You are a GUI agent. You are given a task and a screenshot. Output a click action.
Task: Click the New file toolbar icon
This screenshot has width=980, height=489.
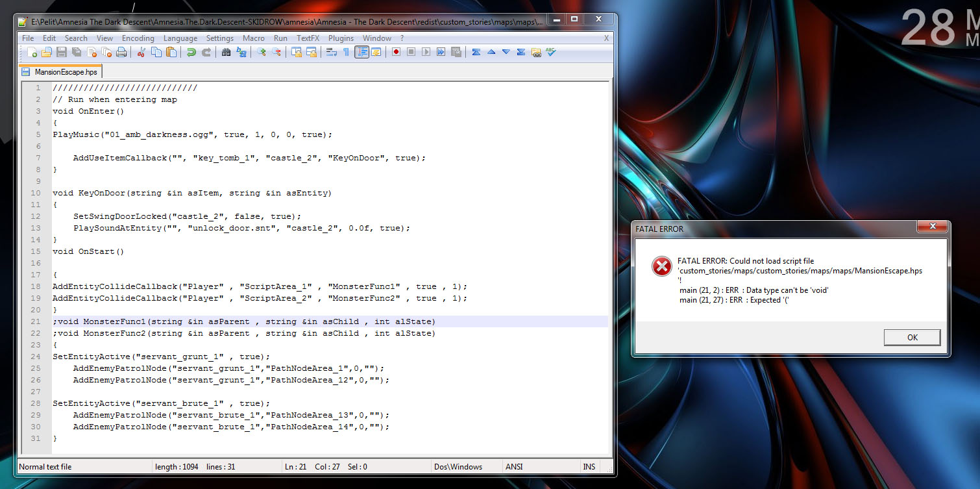coord(32,52)
